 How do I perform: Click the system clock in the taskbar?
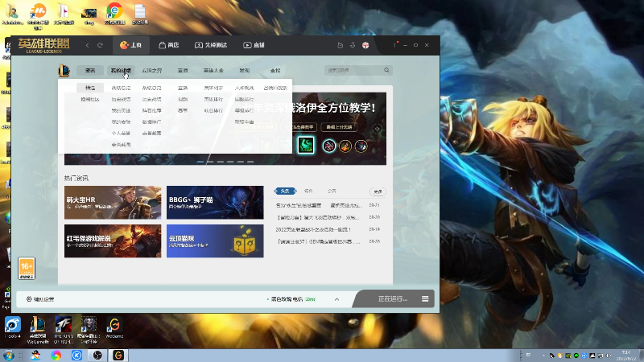pos(626,356)
